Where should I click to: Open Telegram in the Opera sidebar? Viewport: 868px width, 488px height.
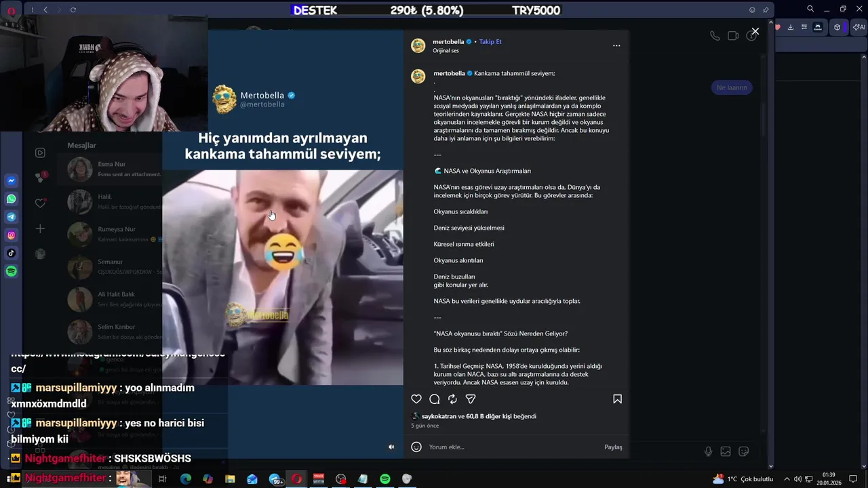click(x=12, y=217)
